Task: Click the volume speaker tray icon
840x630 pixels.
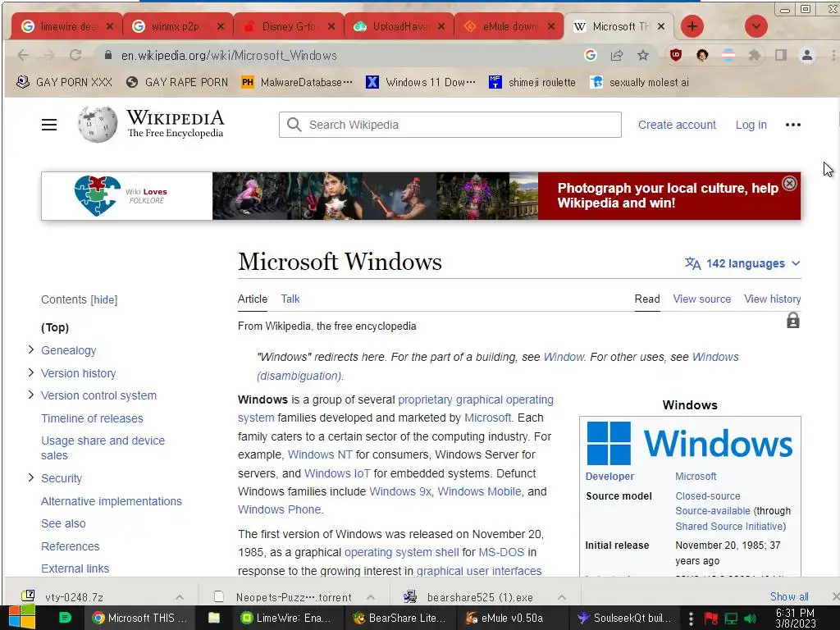Action: click(751, 619)
